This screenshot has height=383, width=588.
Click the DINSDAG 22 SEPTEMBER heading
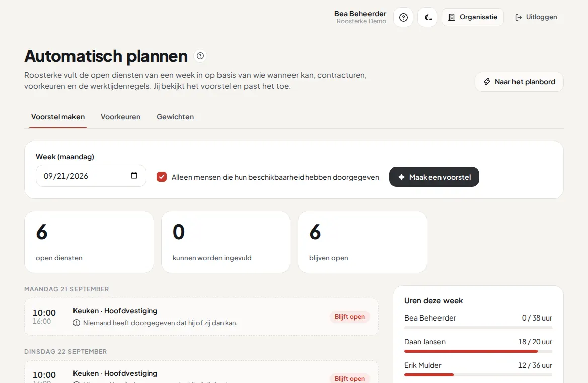pyautogui.click(x=65, y=351)
